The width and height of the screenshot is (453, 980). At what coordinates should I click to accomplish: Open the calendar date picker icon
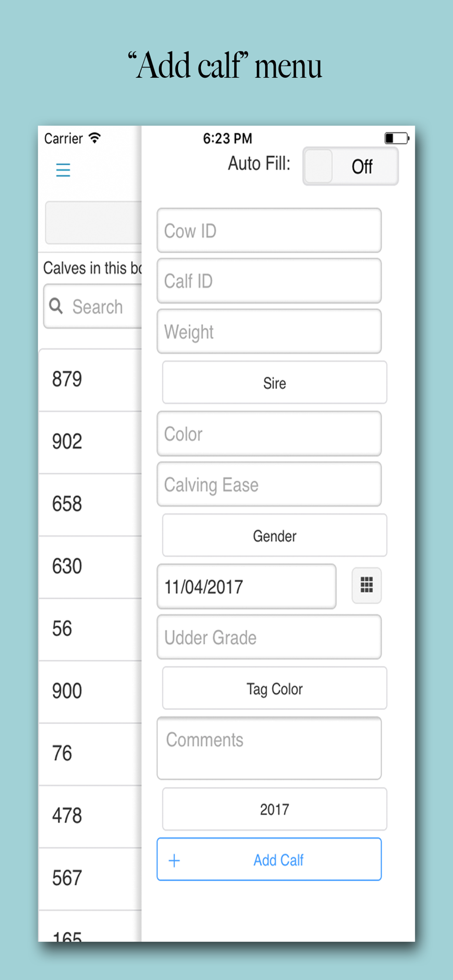point(367,585)
